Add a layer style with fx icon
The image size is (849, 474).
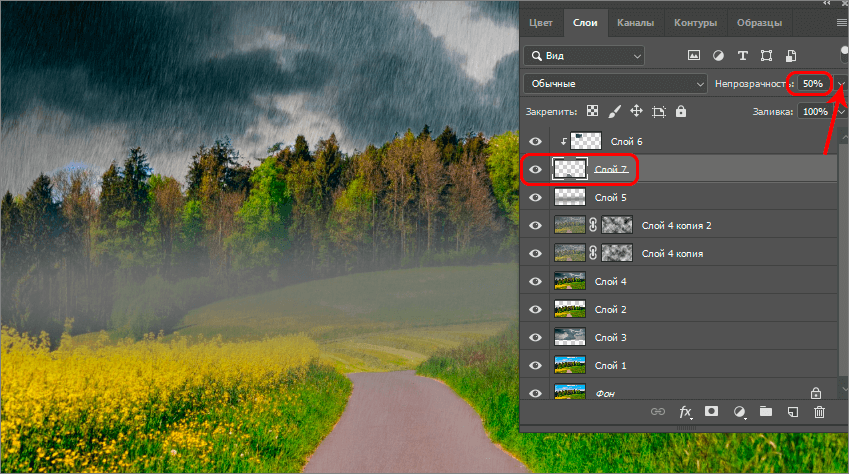point(685,411)
